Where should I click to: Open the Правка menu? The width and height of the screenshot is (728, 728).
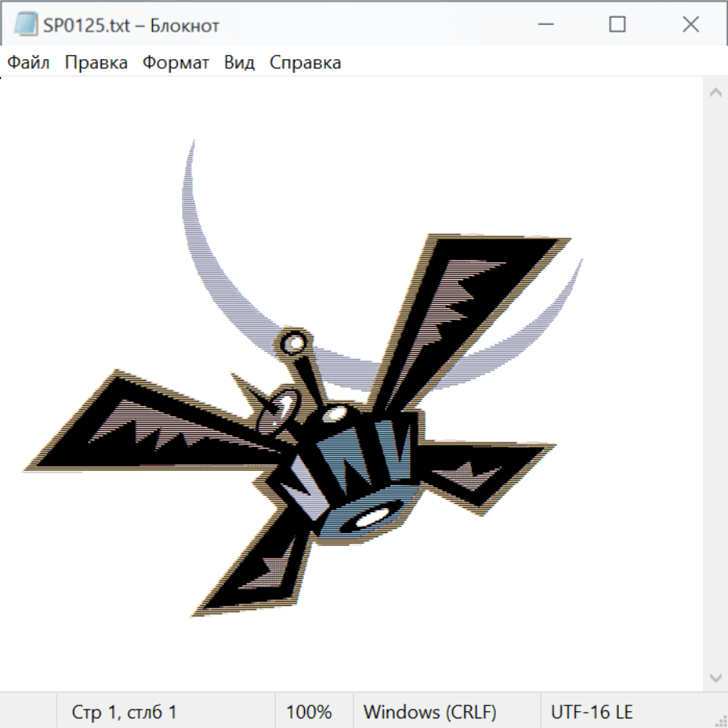coord(96,63)
